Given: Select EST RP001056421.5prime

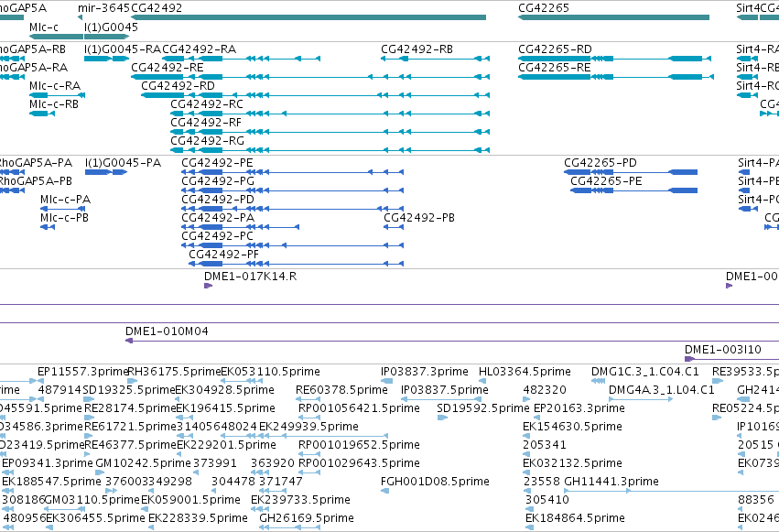Looking at the screenshot, I should [359, 408].
